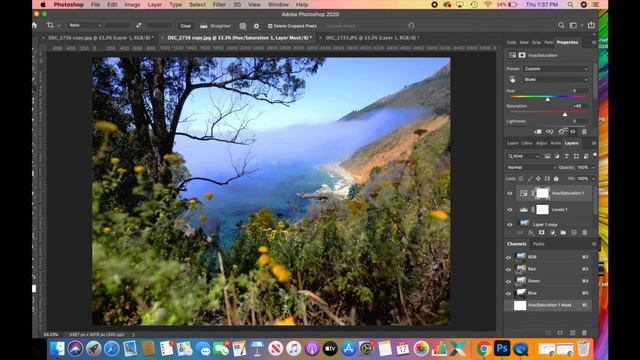
Task: Click the Home icon in options bar
Action: [x=35, y=25]
